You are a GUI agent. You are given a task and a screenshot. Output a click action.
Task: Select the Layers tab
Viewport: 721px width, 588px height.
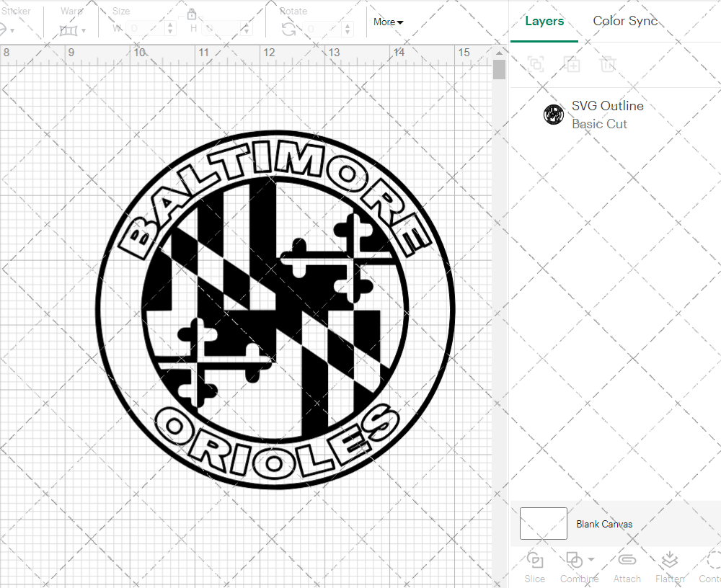(544, 21)
